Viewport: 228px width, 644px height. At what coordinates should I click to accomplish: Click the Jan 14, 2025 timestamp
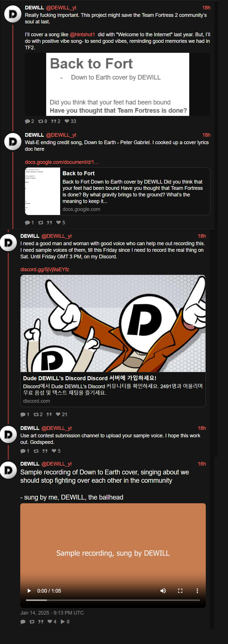(52, 613)
